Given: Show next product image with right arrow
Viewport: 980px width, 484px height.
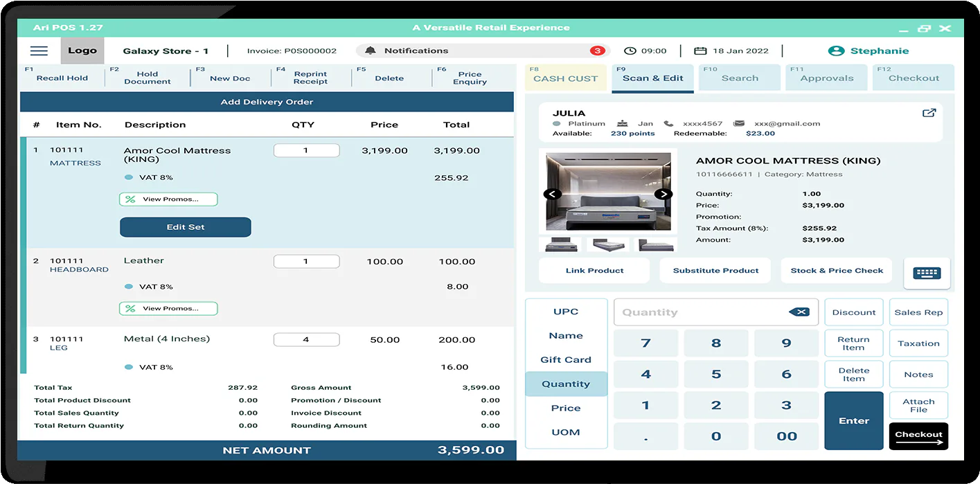Looking at the screenshot, I should click(663, 194).
